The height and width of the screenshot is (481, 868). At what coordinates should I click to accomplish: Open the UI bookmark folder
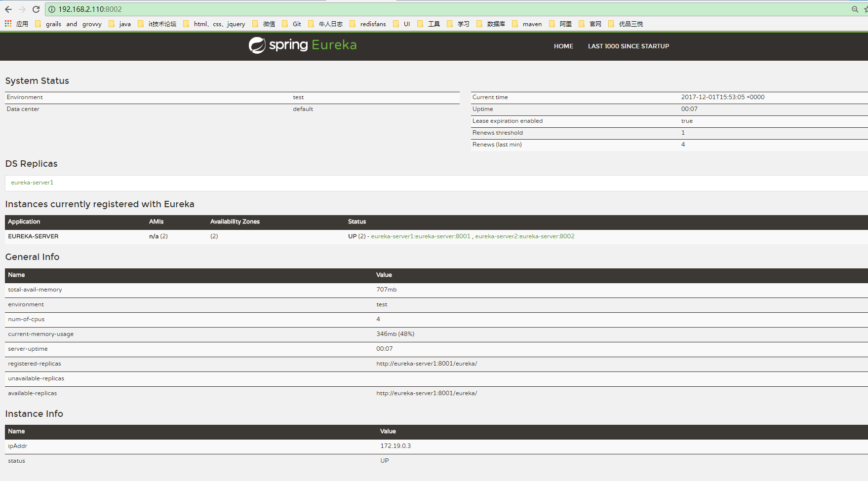coord(401,24)
